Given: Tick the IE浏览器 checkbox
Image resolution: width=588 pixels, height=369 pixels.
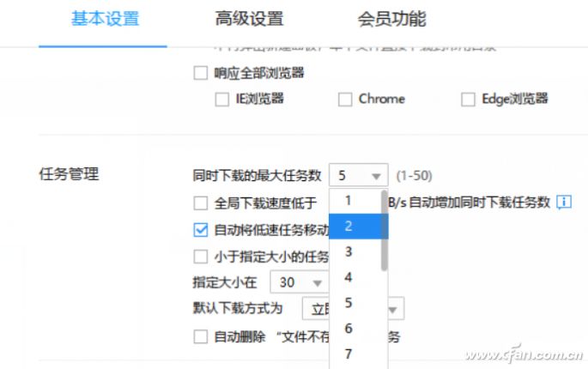Looking at the screenshot, I should (222, 100).
